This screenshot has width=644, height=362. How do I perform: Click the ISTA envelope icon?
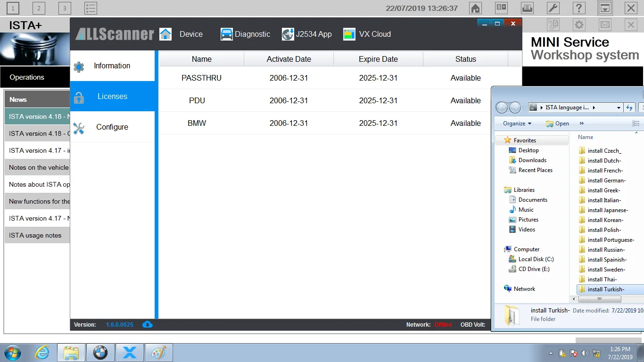(605, 25)
